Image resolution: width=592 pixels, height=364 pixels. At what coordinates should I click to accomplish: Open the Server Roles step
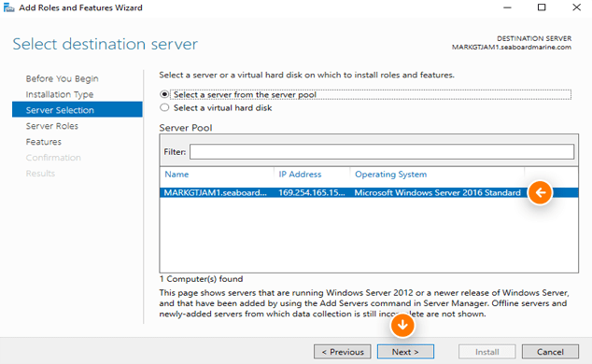[51, 126]
